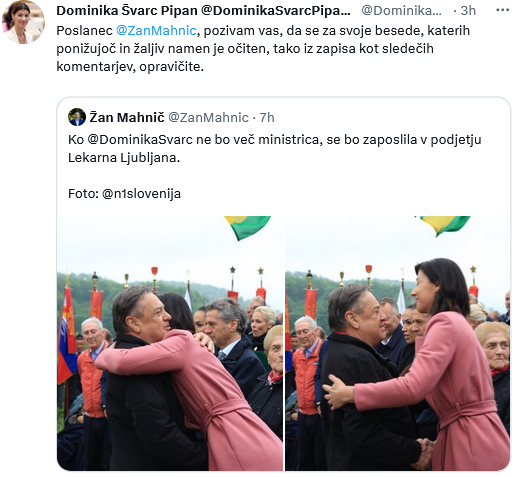Click the quoted tweet text about Lekarna Ljubljana

[274, 148]
